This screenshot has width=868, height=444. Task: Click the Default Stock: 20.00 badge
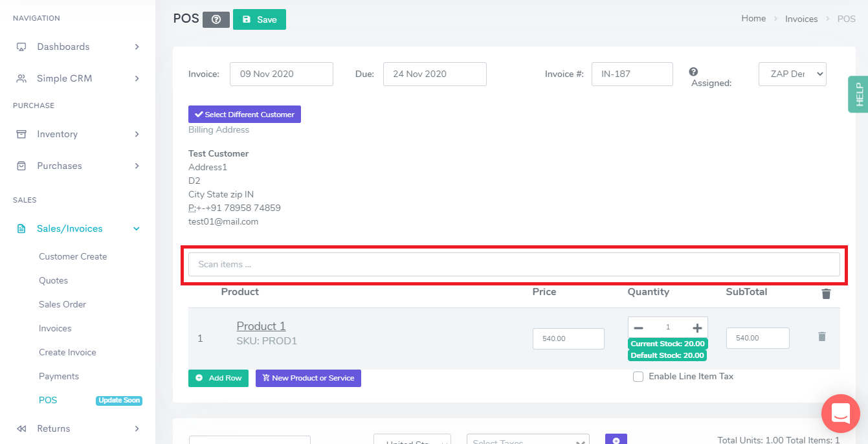click(x=667, y=355)
